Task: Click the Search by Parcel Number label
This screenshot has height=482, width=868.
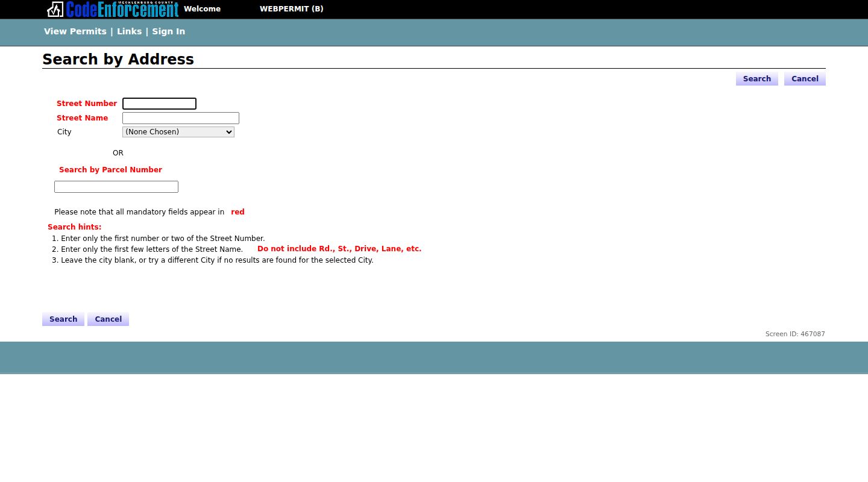Action: (x=110, y=170)
